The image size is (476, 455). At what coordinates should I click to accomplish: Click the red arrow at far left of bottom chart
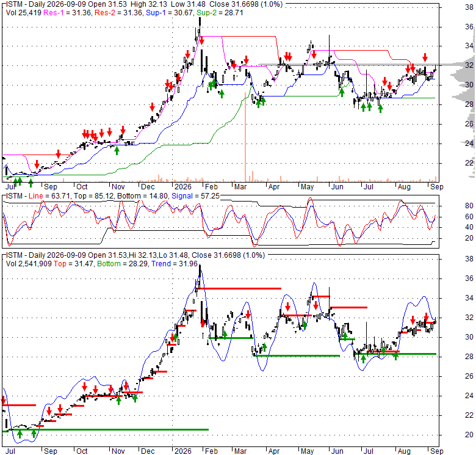click(x=3, y=400)
